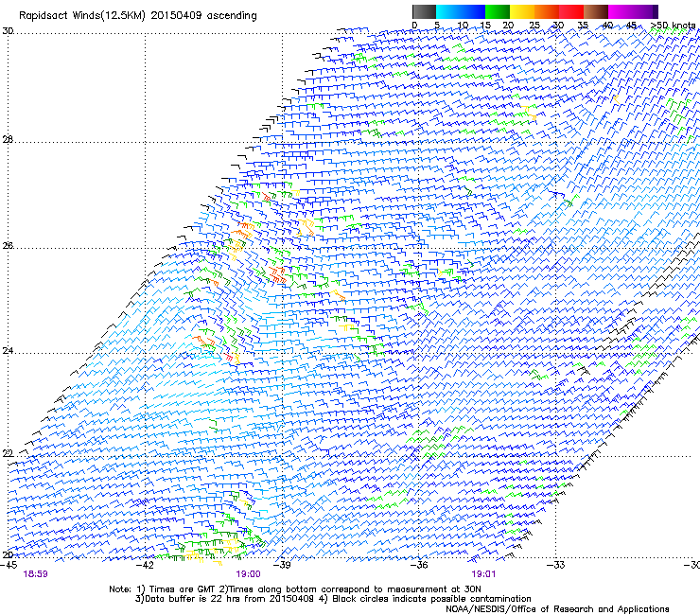Click the longitude axis label '-45'
The width and height of the screenshot is (700, 615).
click(9, 565)
